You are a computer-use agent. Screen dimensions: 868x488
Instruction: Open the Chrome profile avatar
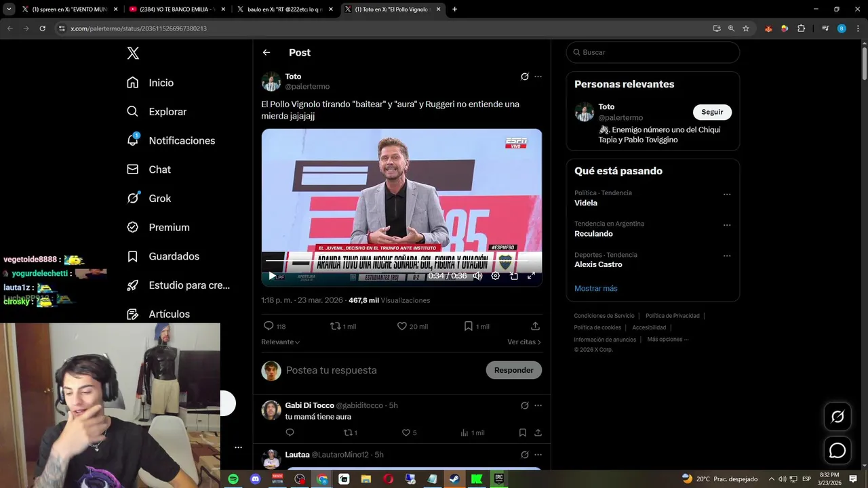[x=842, y=28]
